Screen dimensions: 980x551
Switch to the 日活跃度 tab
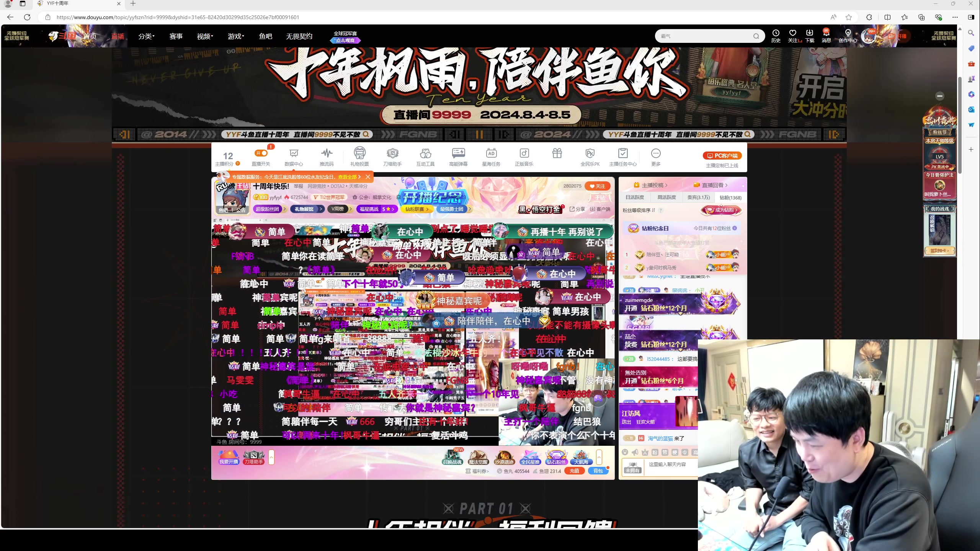[x=635, y=197]
